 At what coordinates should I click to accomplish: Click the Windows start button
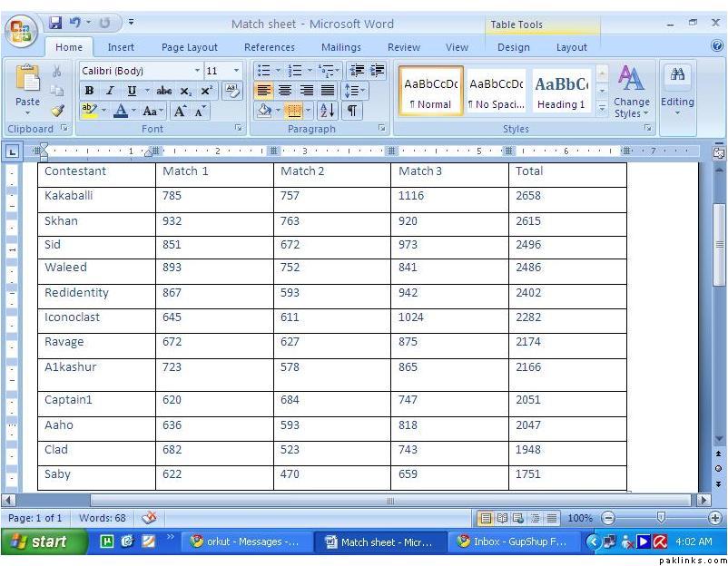click(39, 542)
